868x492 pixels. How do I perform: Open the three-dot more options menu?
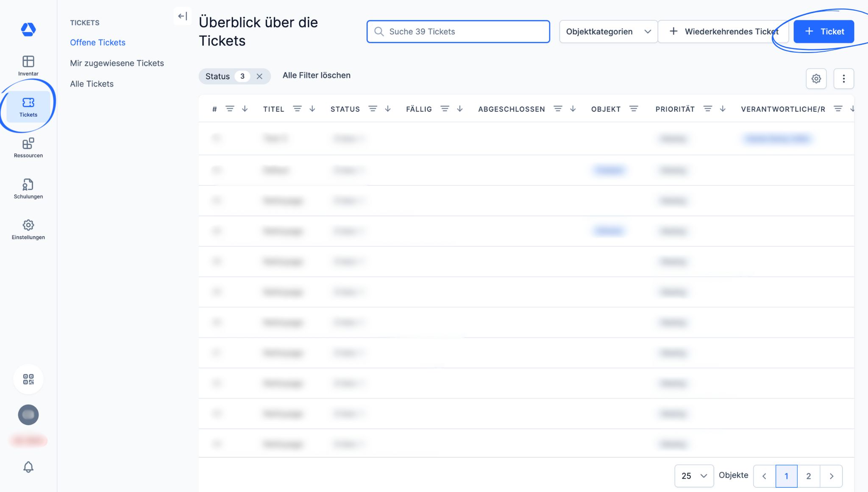point(843,78)
